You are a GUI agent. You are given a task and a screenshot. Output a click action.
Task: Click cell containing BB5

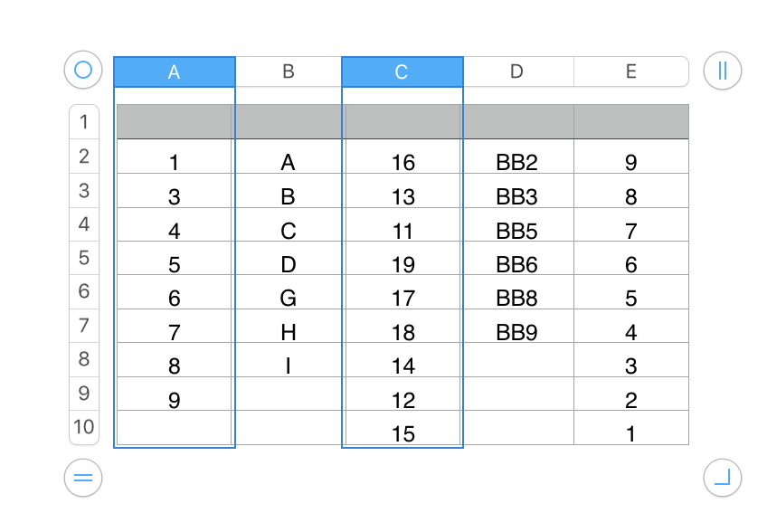[516, 231]
